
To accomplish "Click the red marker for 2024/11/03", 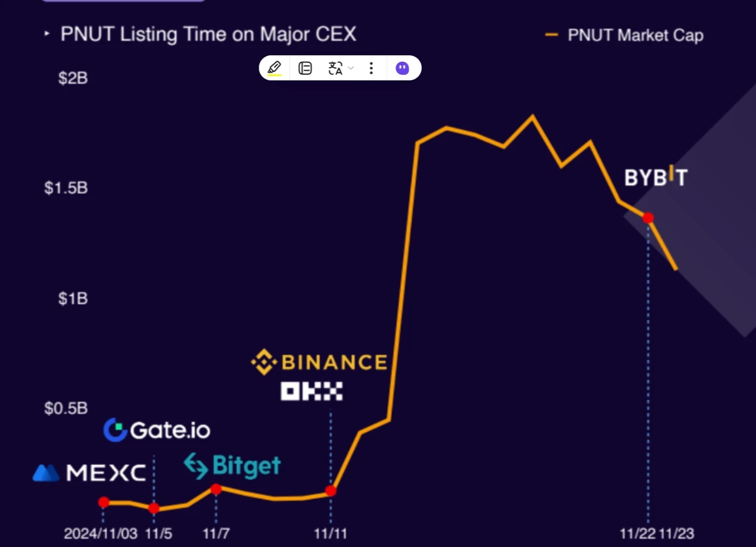I will pyautogui.click(x=104, y=502).
